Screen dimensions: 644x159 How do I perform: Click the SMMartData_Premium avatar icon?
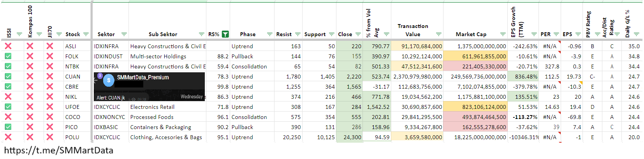pyautogui.click(x=109, y=80)
